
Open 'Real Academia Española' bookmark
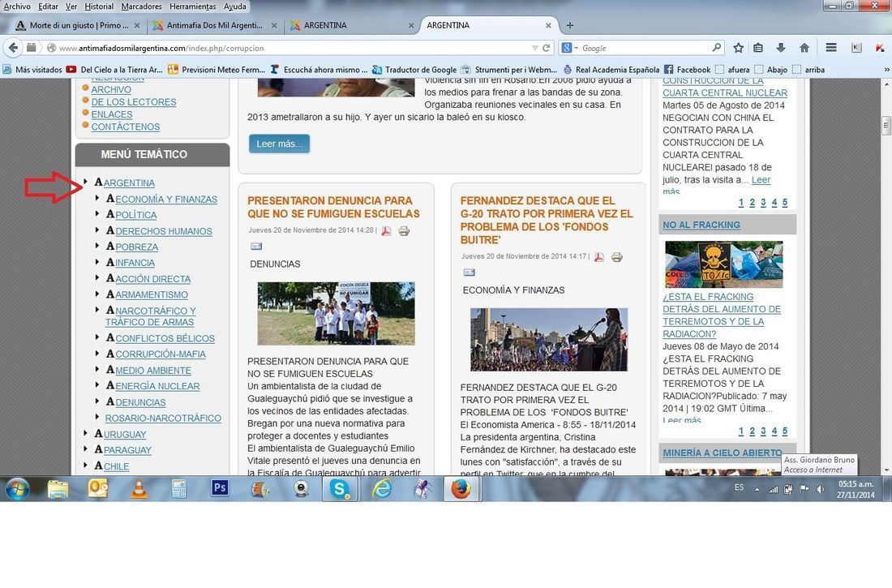click(611, 70)
